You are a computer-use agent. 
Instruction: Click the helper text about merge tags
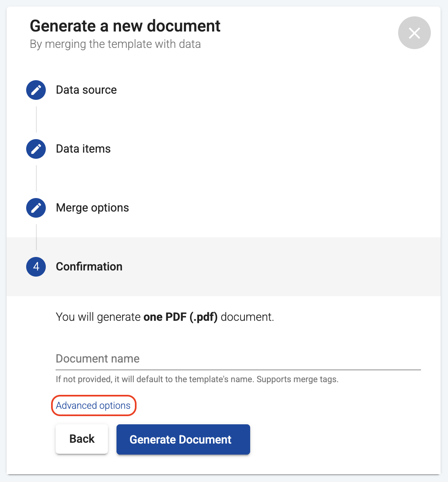click(x=197, y=379)
